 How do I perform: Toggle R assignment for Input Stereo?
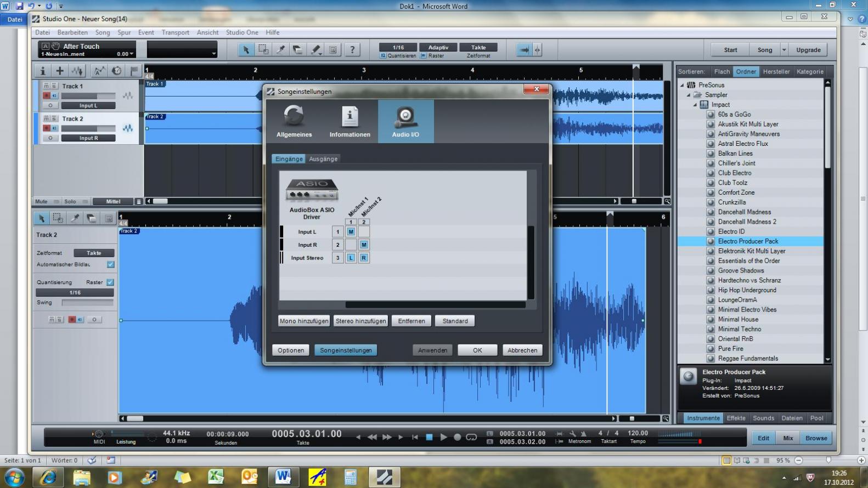point(364,257)
